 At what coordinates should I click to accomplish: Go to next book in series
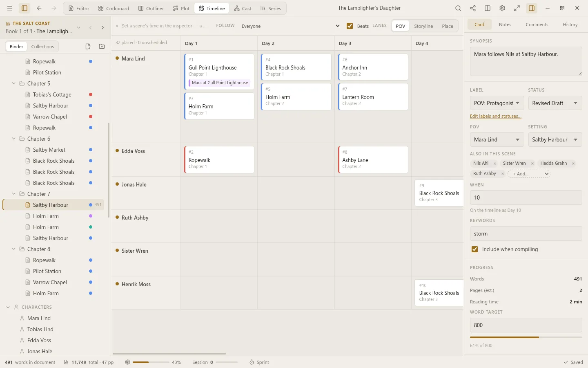(102, 28)
